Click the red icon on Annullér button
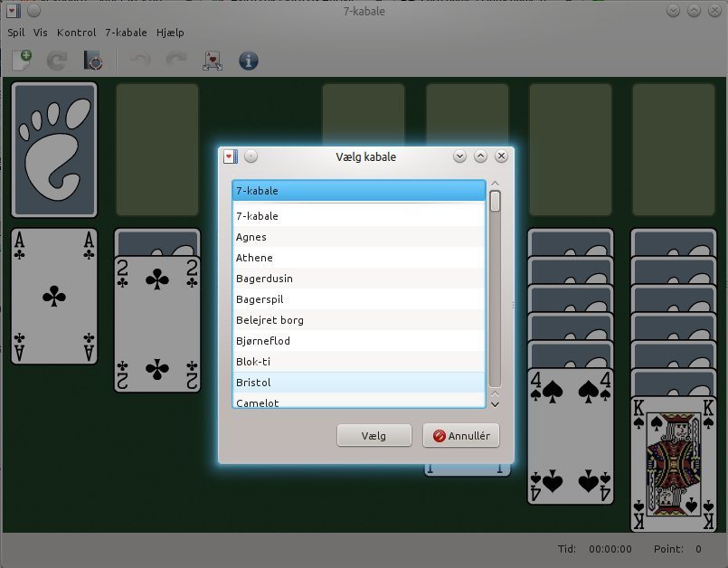This screenshot has width=728, height=568. (x=440, y=436)
